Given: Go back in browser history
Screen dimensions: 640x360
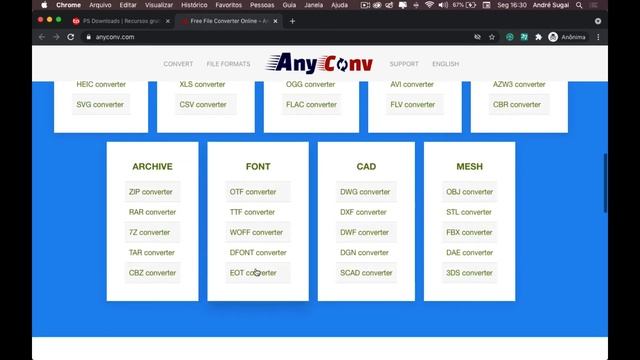Looking at the screenshot, I should click(x=42, y=37).
